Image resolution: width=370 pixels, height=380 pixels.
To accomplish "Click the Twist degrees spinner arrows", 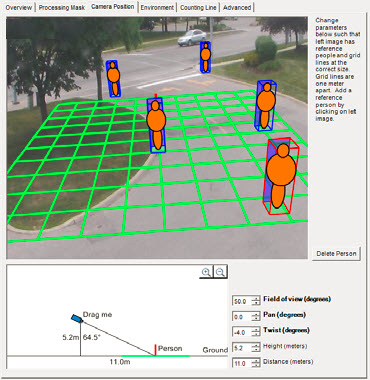I will coord(256,332).
